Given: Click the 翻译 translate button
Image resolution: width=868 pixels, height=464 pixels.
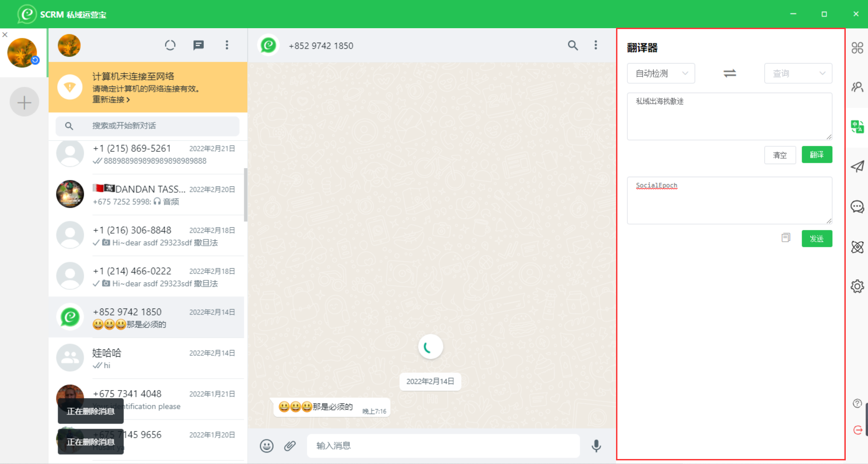Looking at the screenshot, I should coord(817,155).
